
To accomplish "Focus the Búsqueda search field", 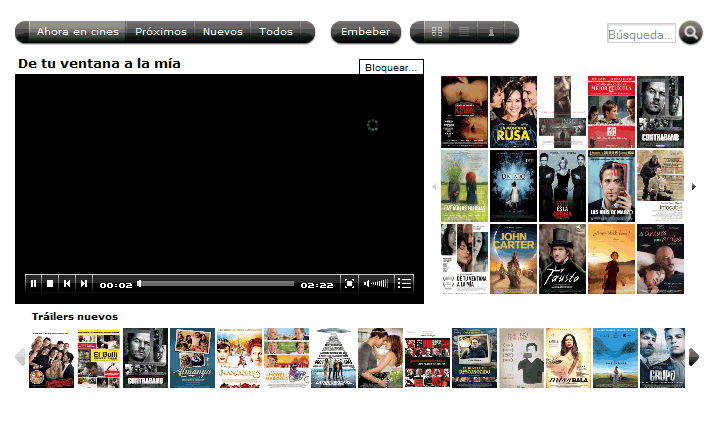I will click(x=641, y=34).
